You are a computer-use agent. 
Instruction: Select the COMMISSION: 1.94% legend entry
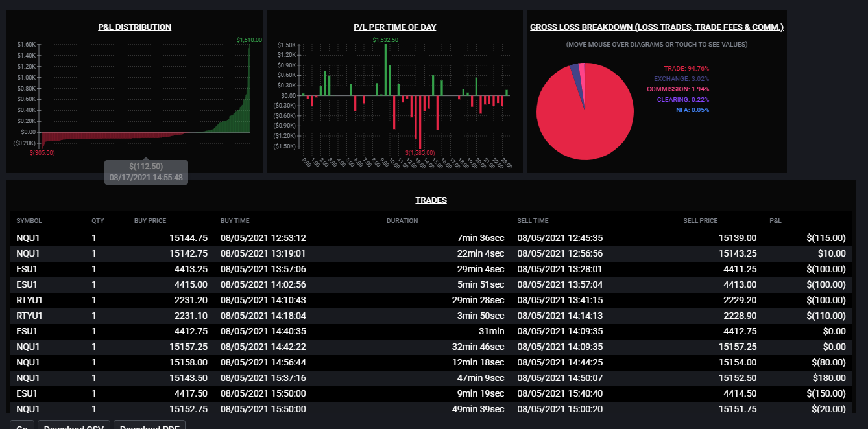tap(678, 89)
